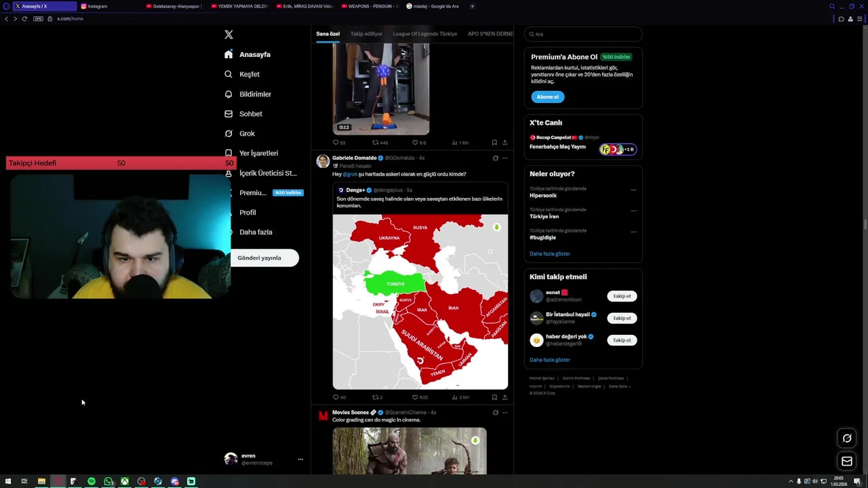Open Bildirimler notifications page
The height and width of the screenshot is (488, 868).
point(248,94)
